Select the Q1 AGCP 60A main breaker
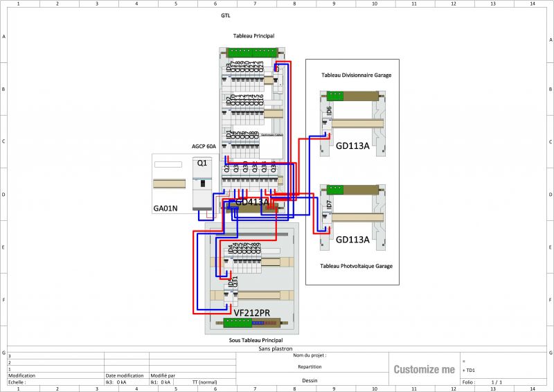 [x=202, y=184]
